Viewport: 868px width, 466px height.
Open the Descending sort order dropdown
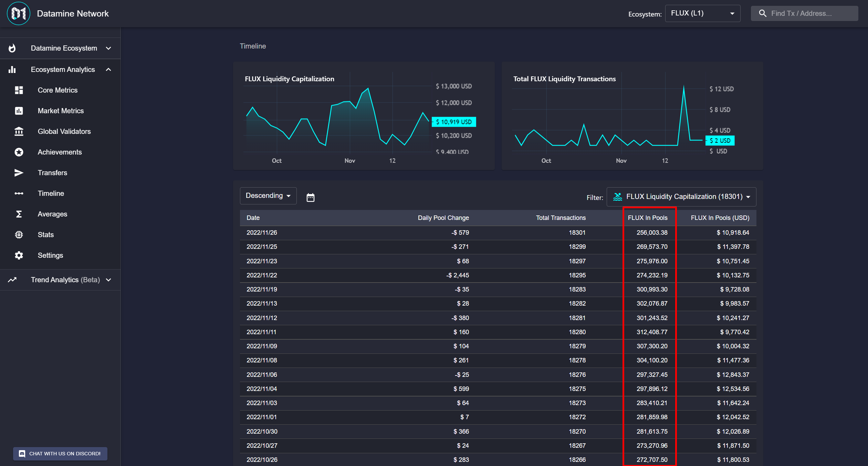[x=268, y=196]
